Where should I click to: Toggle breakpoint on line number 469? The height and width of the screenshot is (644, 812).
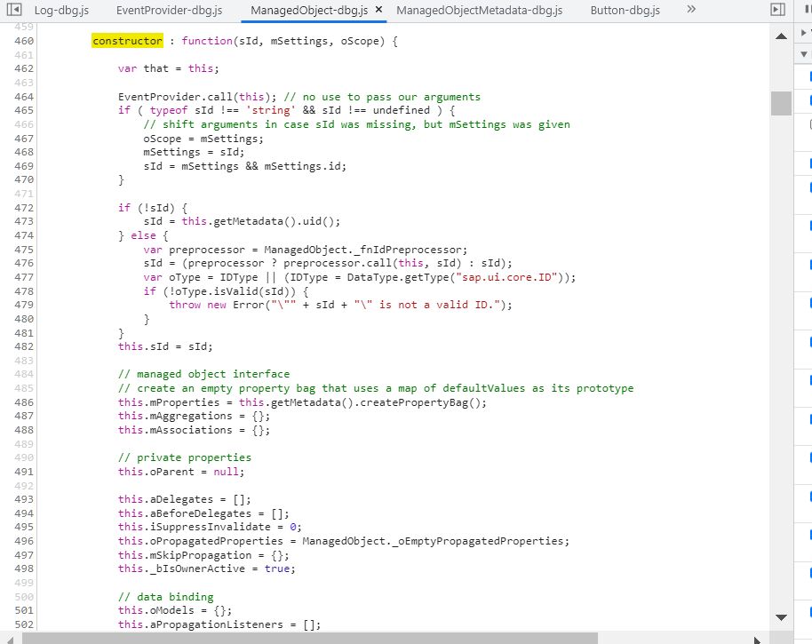24,166
